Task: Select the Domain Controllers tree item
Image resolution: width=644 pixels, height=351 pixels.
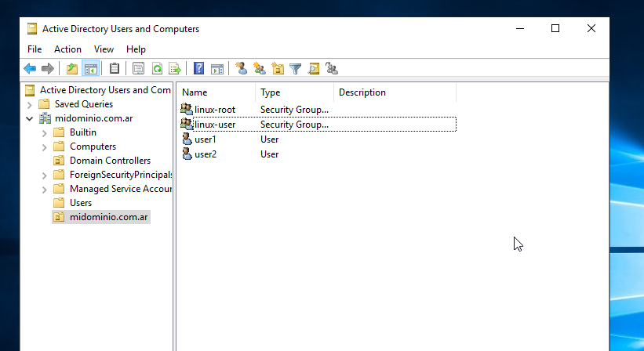Action: point(110,161)
